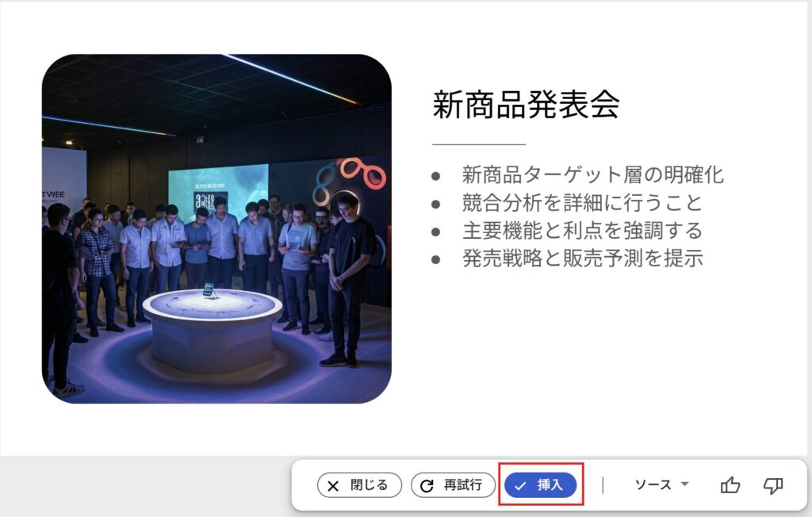Click the thumbs up feedback icon
The width and height of the screenshot is (812, 517).
coord(730,485)
